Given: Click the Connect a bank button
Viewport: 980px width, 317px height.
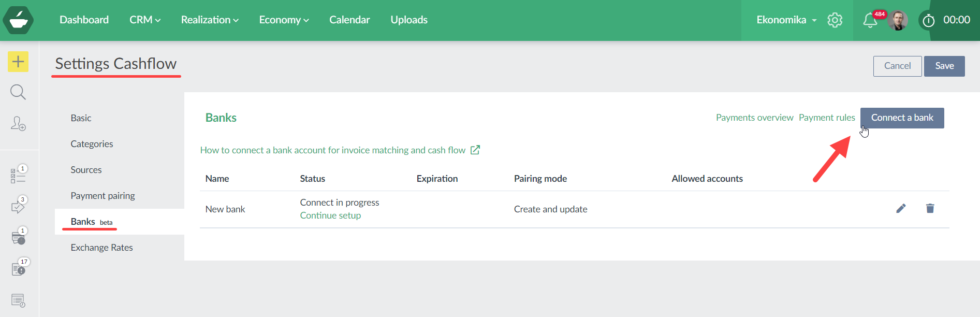Looking at the screenshot, I should 902,118.
